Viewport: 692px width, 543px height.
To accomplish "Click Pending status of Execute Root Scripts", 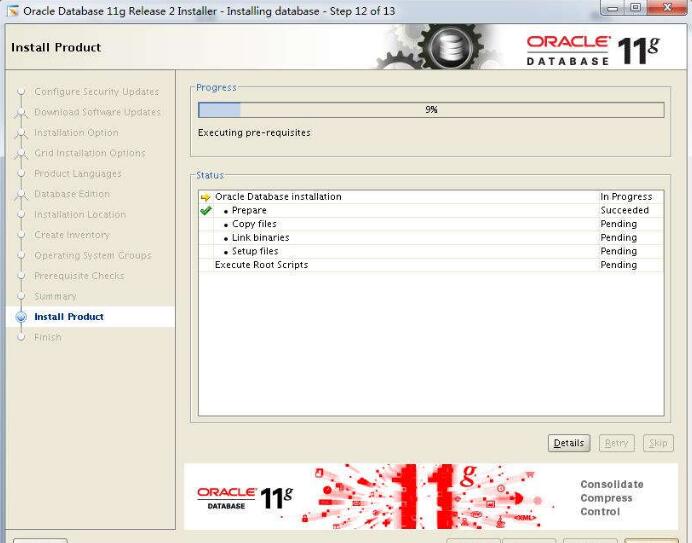I will [618, 265].
